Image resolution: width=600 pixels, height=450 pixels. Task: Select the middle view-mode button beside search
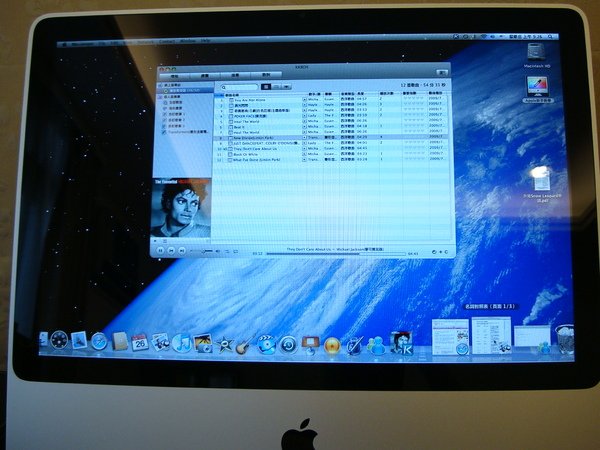[x=276, y=87]
